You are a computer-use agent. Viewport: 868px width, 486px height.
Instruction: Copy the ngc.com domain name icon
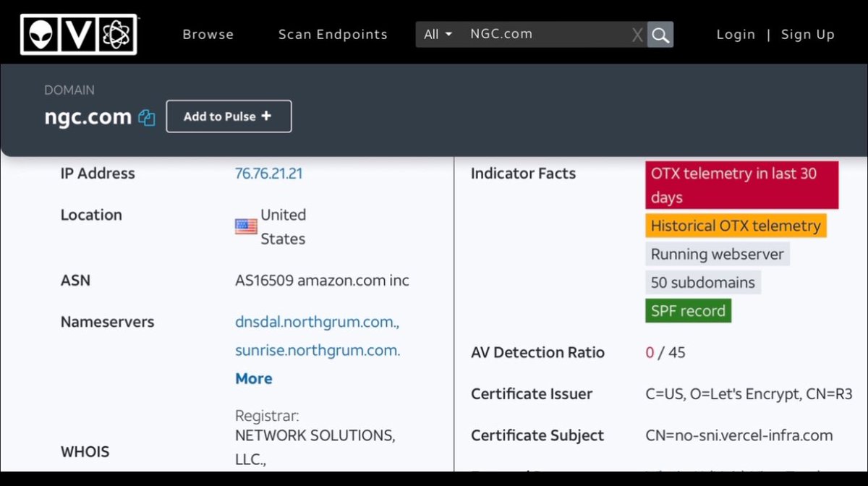click(147, 117)
